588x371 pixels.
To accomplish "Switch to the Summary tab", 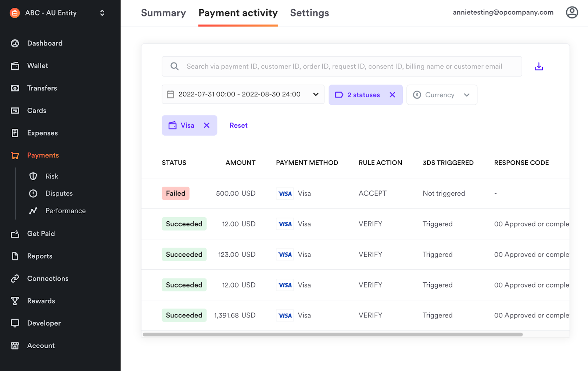I will pos(163,13).
